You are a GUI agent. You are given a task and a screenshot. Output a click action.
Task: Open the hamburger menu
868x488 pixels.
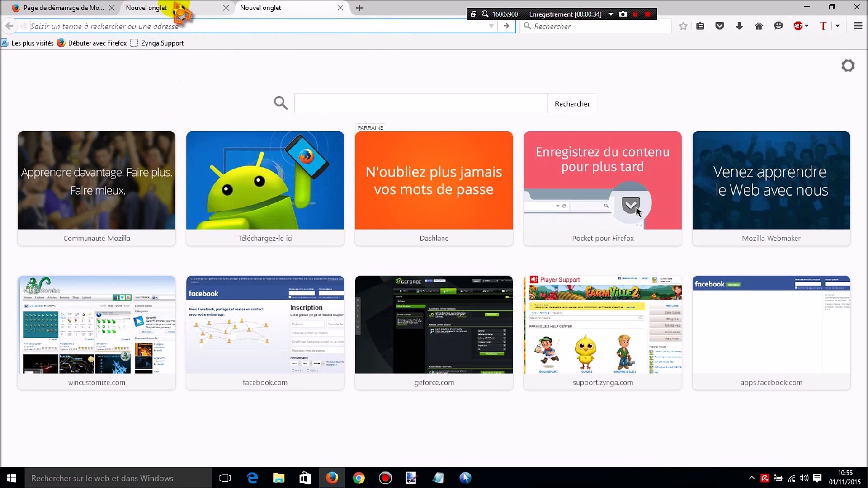pos(858,26)
